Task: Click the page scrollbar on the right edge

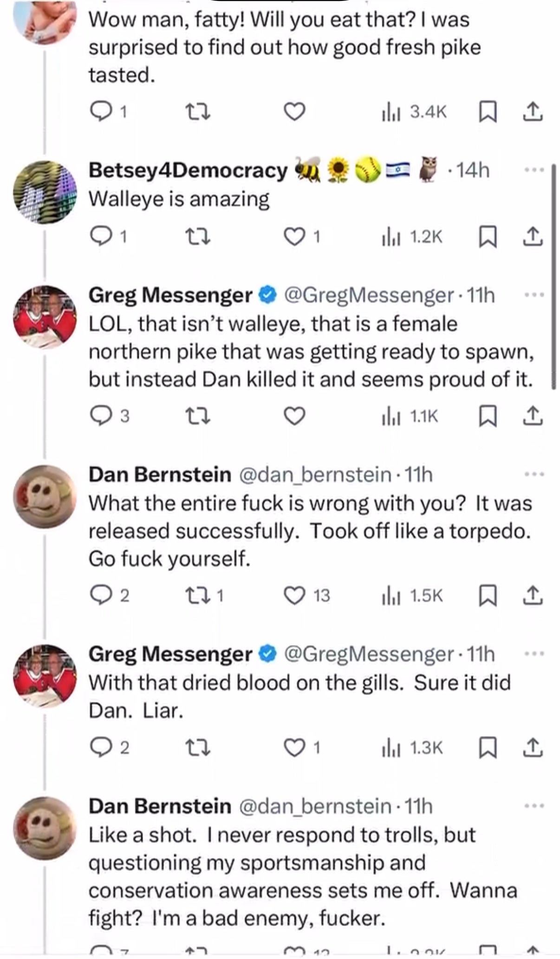Action: (x=553, y=276)
